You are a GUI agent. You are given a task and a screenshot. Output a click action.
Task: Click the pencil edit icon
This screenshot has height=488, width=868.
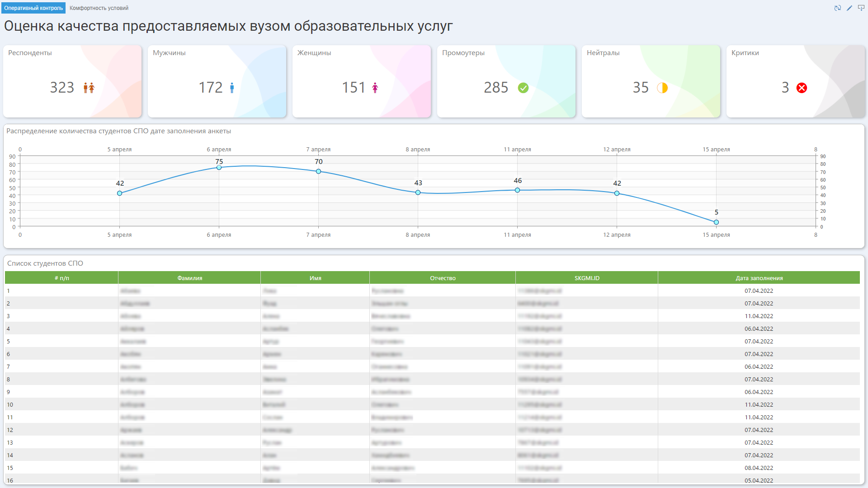tap(849, 8)
